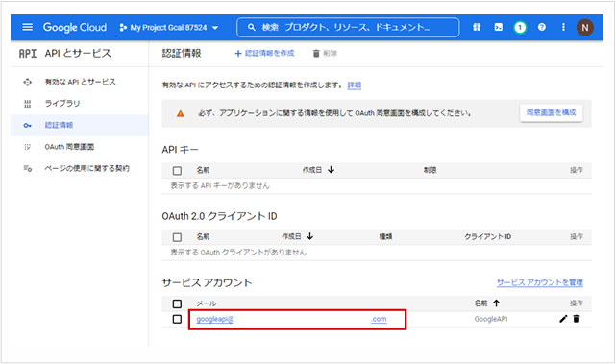Check the googleapi service account row checkbox
The width and height of the screenshot is (615, 364).
[x=177, y=319]
